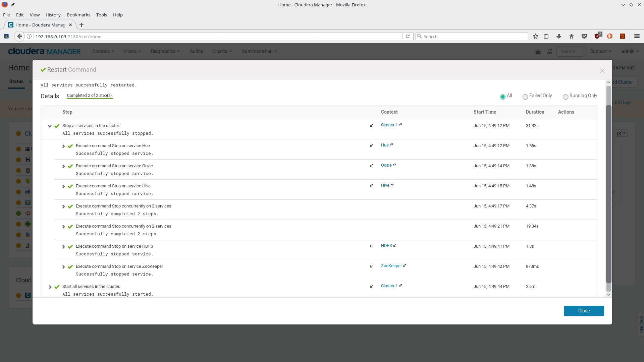Open a new browser tab
Viewport: 644px width, 362px height.
(82, 25)
